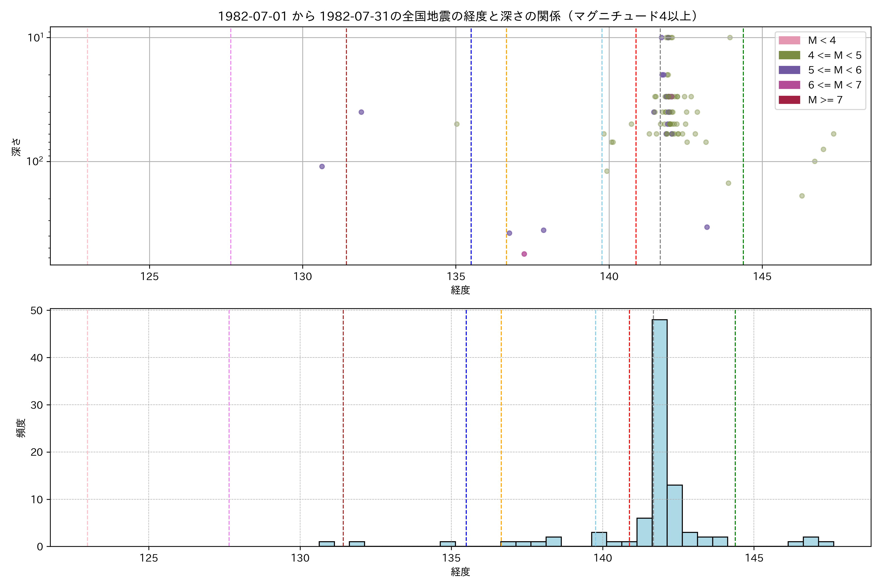Click the pink M < 4 legend swatch
This screenshot has height=588, width=882.
[x=789, y=40]
